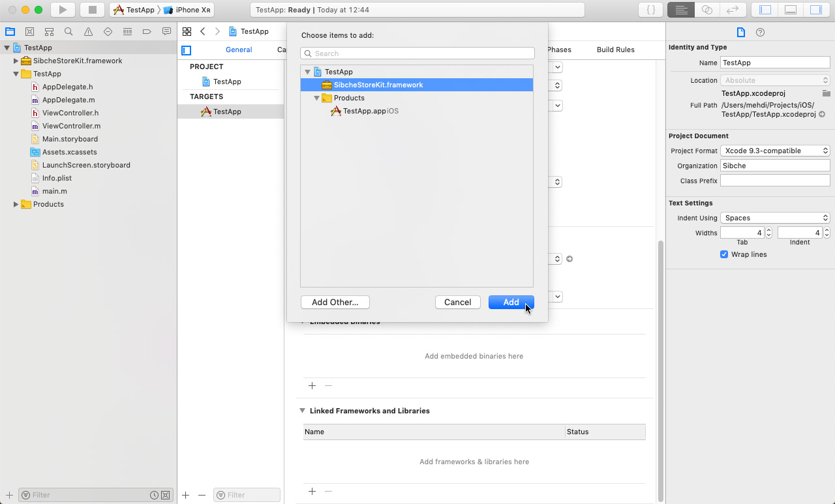Collapse the TestApp project in the navigator
This screenshot has height=504, width=835.
(x=7, y=48)
